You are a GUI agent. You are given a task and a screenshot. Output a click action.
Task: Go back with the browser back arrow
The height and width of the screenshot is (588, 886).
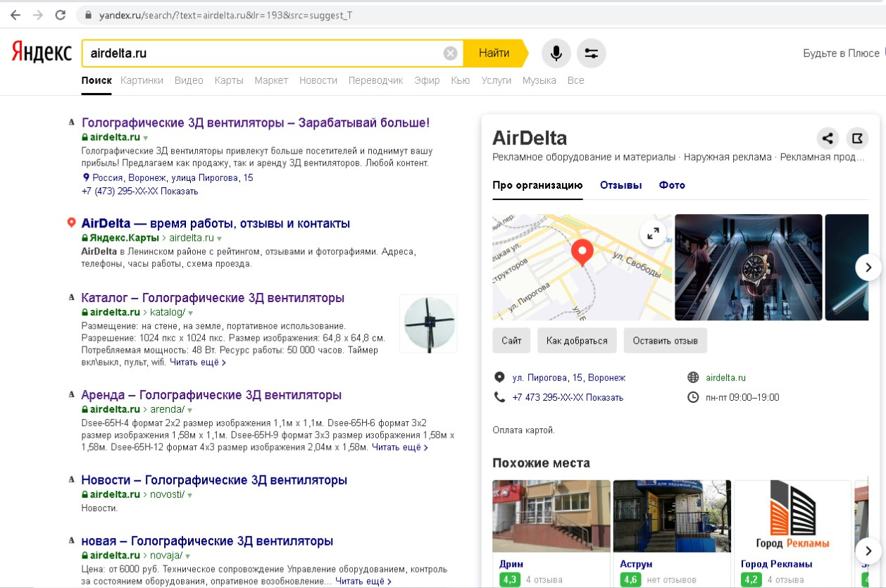[15, 14]
